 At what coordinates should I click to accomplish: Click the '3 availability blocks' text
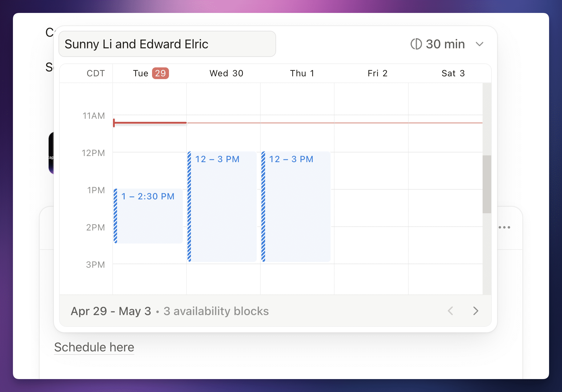[x=216, y=311]
